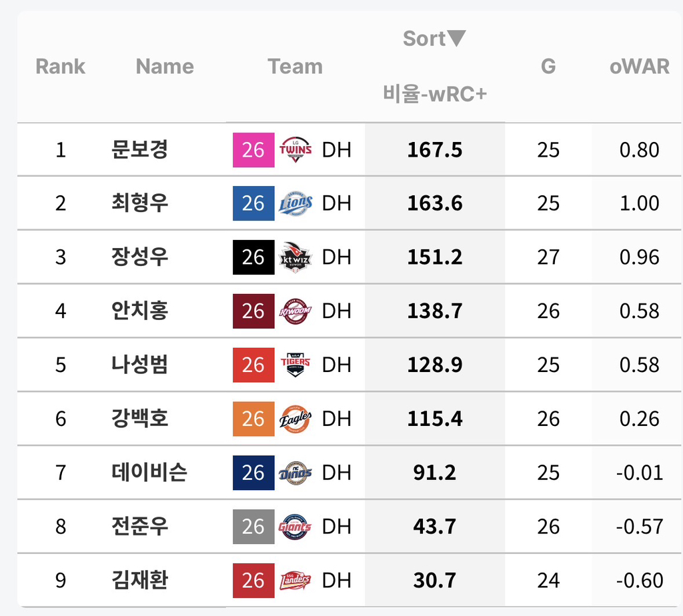
Task: Sort table by oWAR column header
Action: click(x=639, y=67)
